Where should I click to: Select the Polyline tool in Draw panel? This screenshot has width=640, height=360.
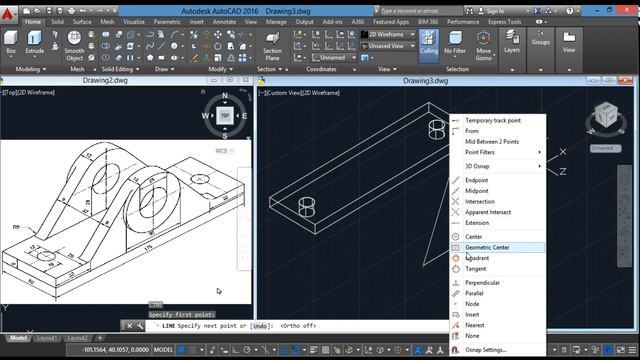pyautogui.click(x=150, y=35)
